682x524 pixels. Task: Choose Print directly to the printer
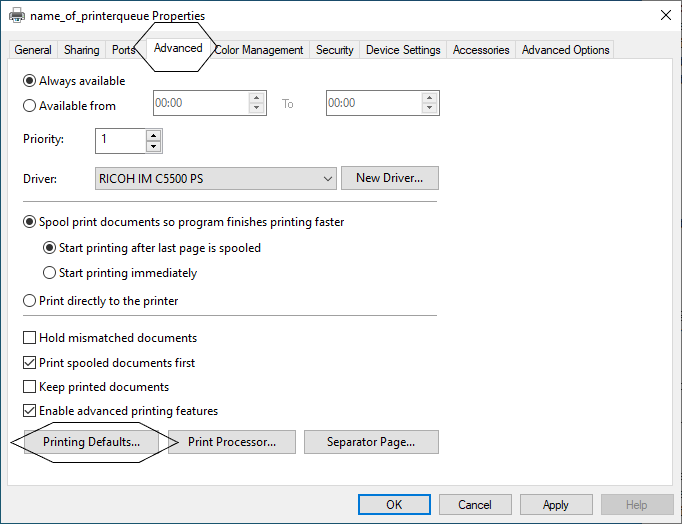click(x=30, y=300)
